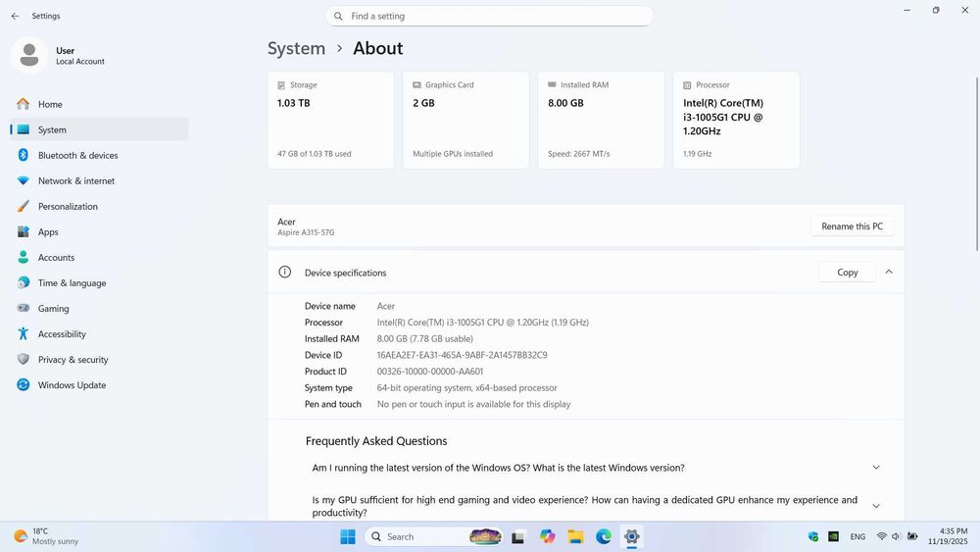This screenshot has width=980, height=552.
Task: Open the Storage card showing 1.03 TB
Action: pos(330,120)
